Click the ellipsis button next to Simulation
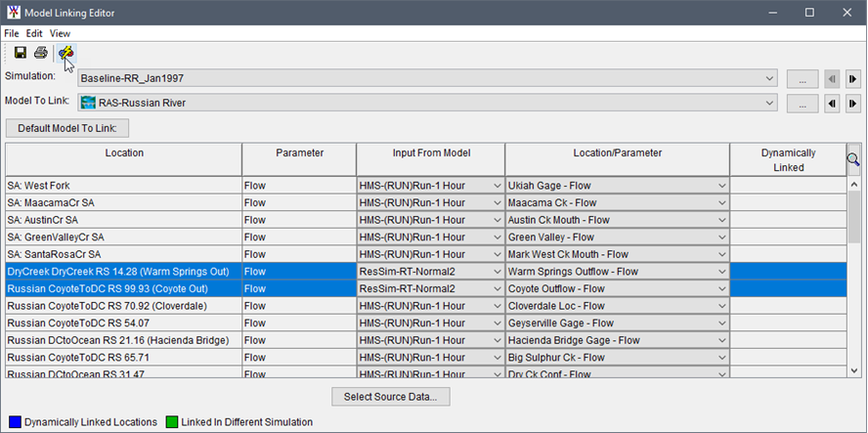The image size is (868, 433). [803, 79]
